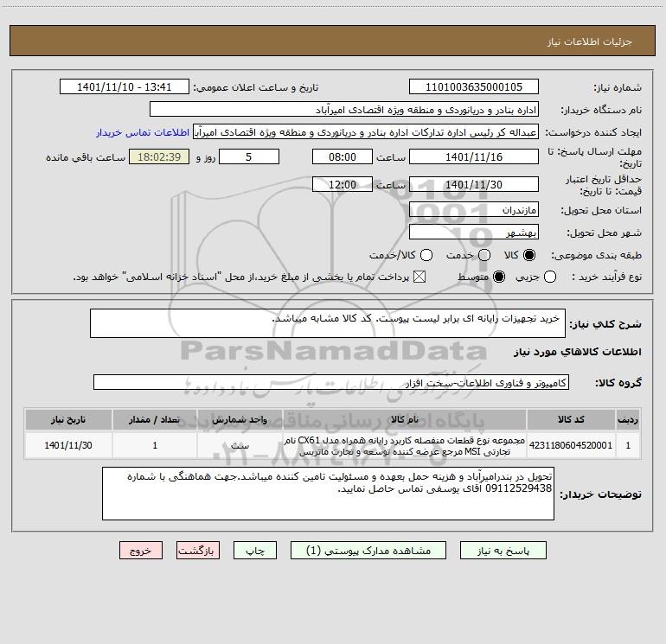666x644 pixels.
Task: Click the response deadline date 1401/11/16
Action: pos(474,156)
